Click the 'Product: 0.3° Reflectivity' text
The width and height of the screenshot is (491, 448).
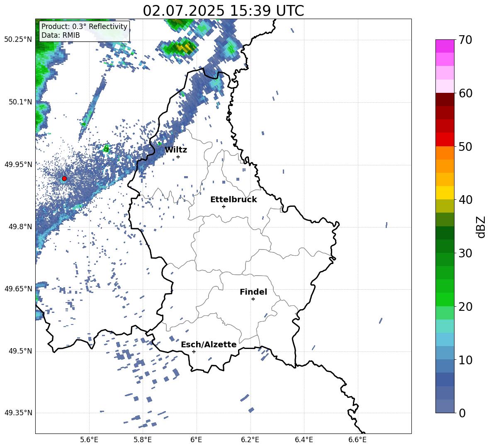(85, 27)
